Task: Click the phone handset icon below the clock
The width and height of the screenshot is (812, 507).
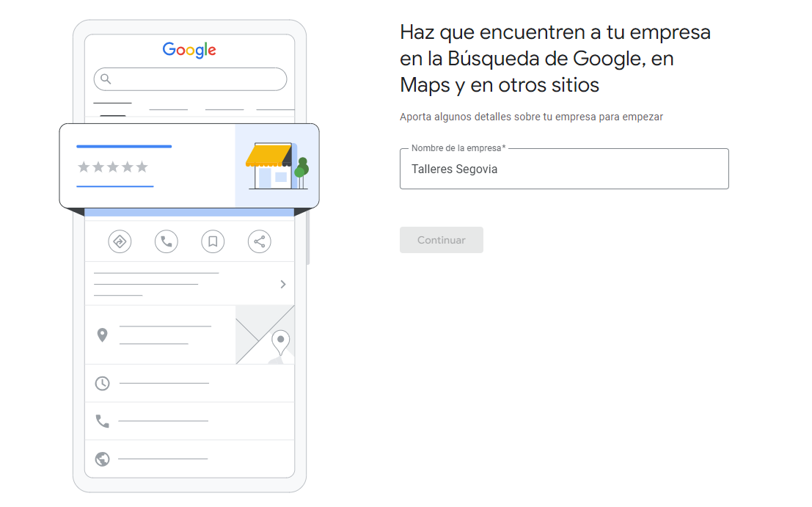Action: click(103, 421)
